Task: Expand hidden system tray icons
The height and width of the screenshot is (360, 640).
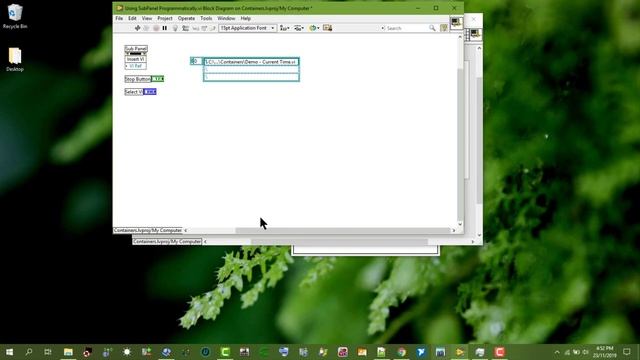Action: tap(557, 352)
